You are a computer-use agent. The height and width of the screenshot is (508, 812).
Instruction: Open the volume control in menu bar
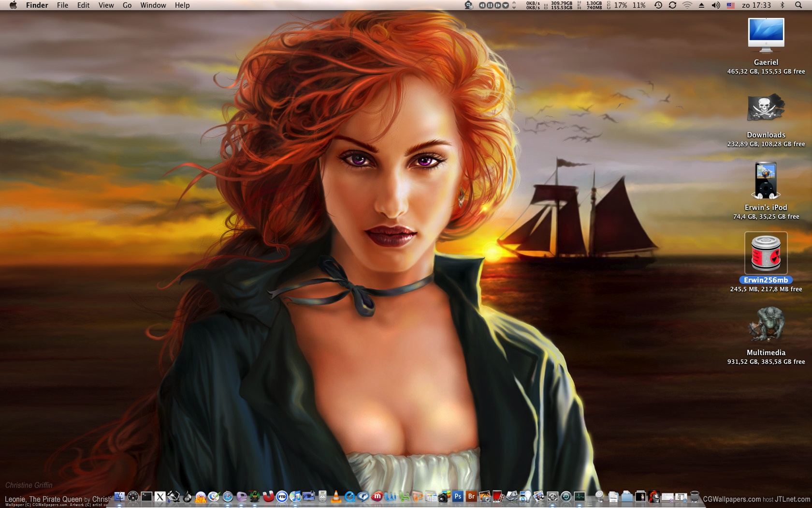716,5
